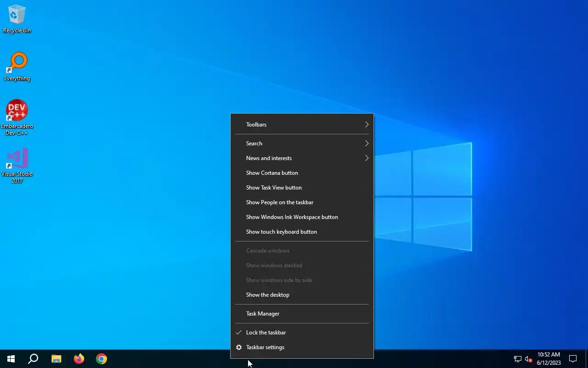
Task: Enable Show Windows Ink Workspace button
Action: 302,217
